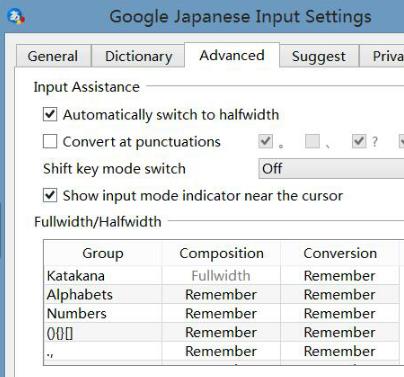The height and width of the screenshot is (377, 404).
Task: Open Shift key mode switch dropdown
Action: click(331, 169)
